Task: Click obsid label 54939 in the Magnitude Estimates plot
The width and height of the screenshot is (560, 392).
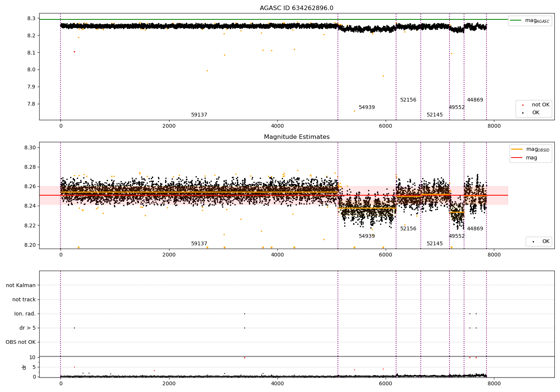Action: (367, 236)
